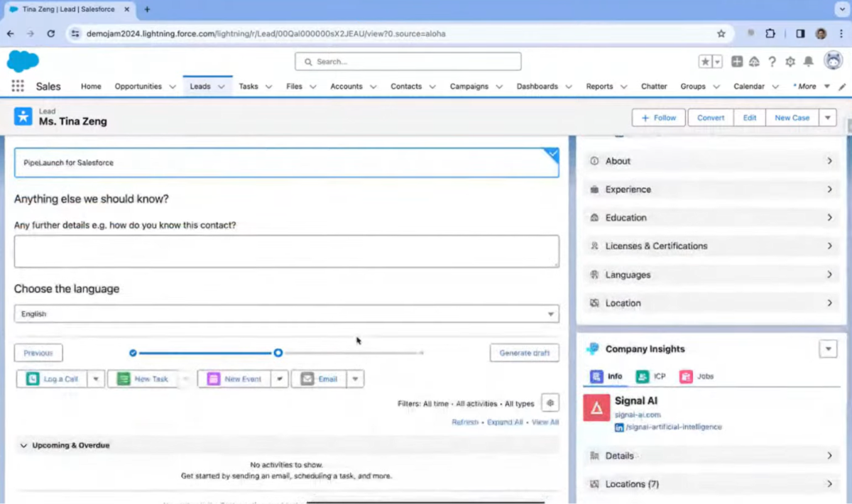
Task: Open activity filter settings gear
Action: (550, 403)
